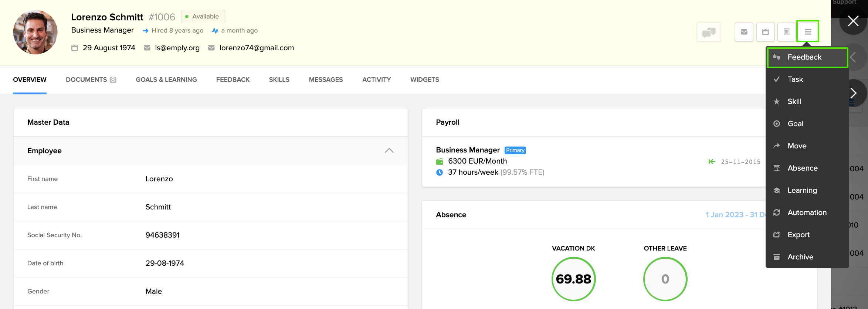The image size is (868, 309).
Task: Select Archive from the actions menu
Action: tap(800, 257)
